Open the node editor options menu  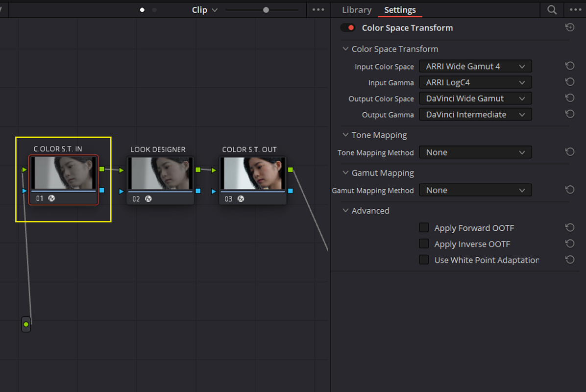point(318,10)
